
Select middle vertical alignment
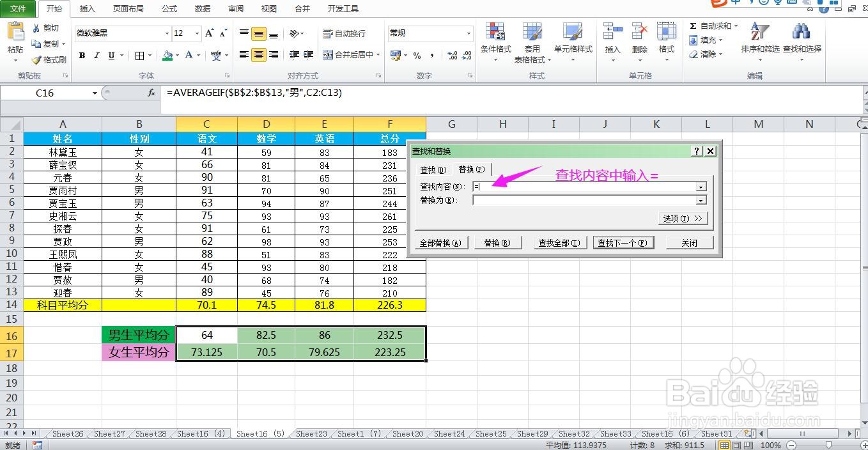tap(259, 34)
